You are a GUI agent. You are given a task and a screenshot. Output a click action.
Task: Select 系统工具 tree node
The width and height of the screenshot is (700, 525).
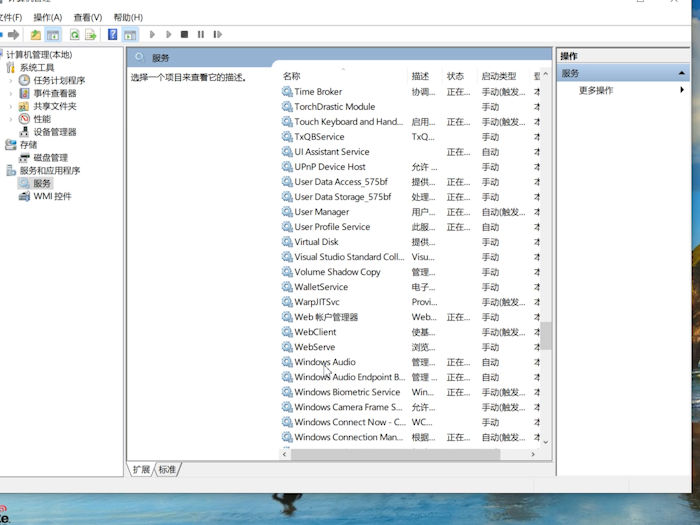pyautogui.click(x=37, y=67)
